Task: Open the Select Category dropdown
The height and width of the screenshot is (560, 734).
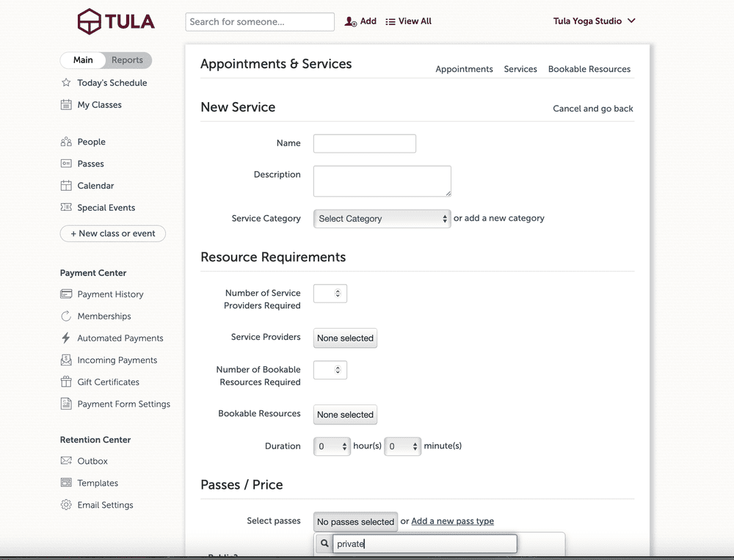Action: point(382,219)
